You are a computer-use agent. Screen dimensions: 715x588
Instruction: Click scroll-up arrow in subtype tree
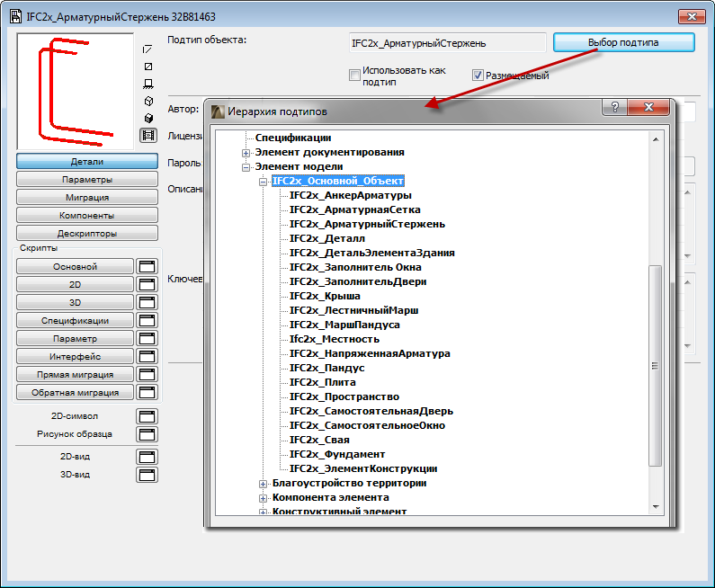[x=656, y=139]
